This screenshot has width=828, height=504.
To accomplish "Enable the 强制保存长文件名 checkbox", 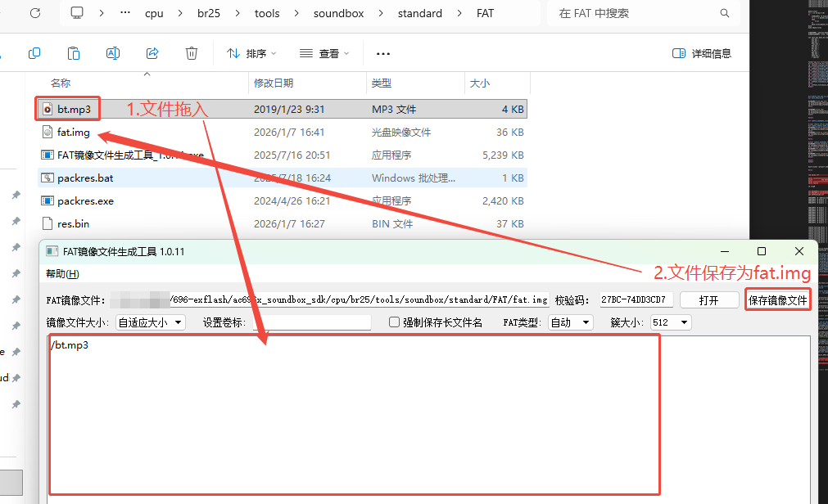I will [394, 322].
